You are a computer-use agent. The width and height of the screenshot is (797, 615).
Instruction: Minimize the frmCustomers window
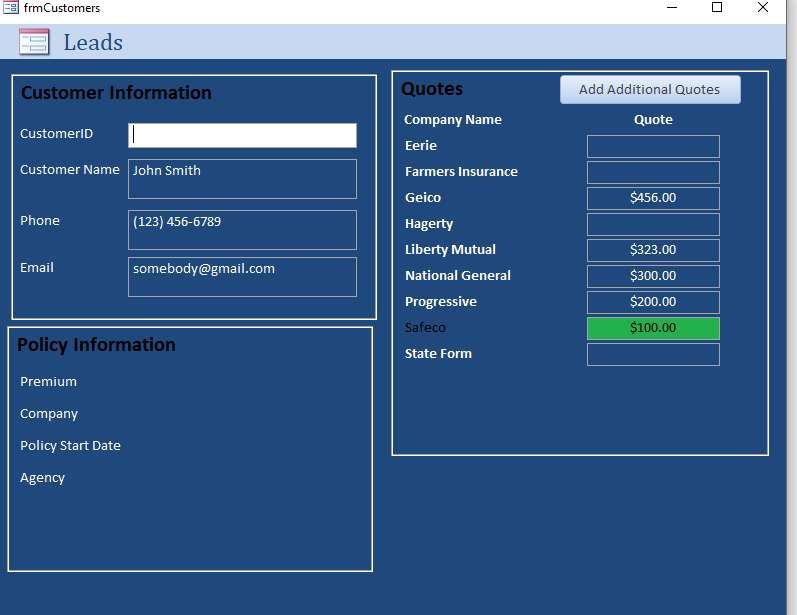tap(672, 8)
